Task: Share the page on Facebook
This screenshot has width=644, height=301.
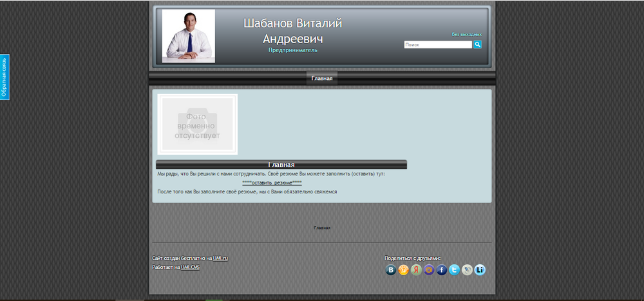Action: (x=442, y=270)
